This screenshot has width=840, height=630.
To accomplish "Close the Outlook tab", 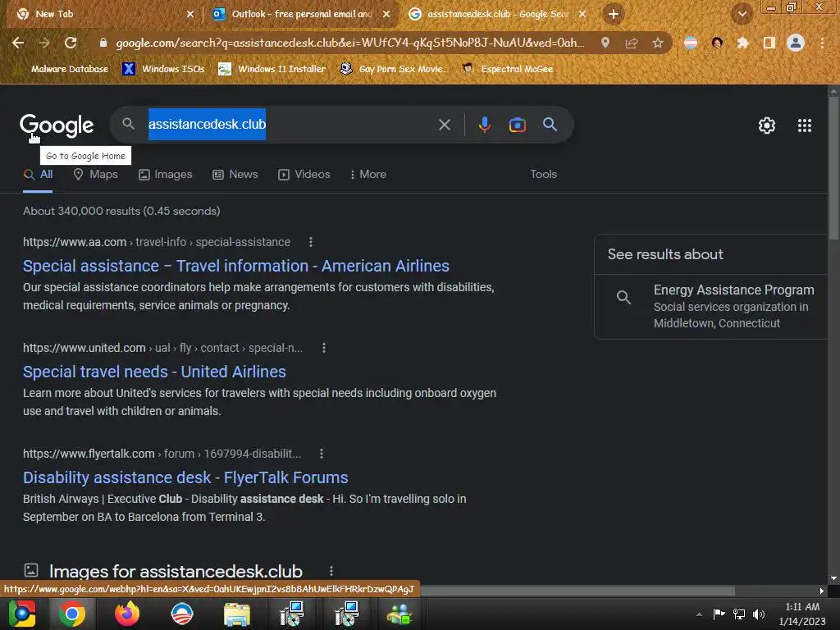I will pyautogui.click(x=386, y=15).
